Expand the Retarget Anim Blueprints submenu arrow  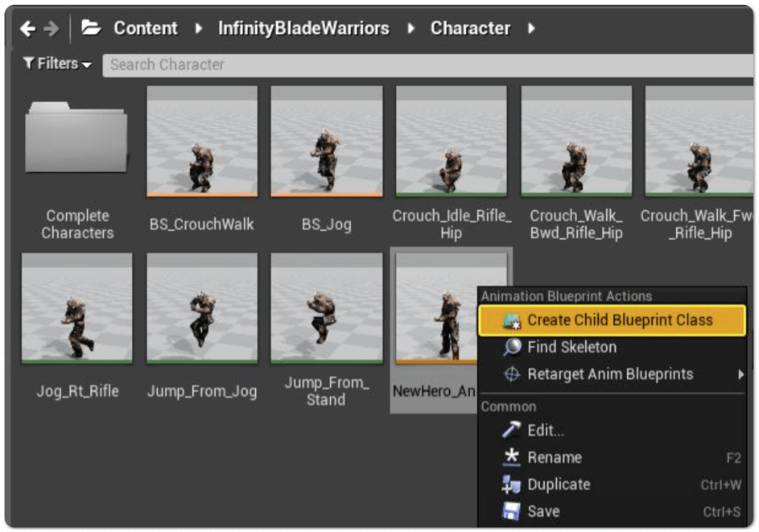tap(740, 374)
